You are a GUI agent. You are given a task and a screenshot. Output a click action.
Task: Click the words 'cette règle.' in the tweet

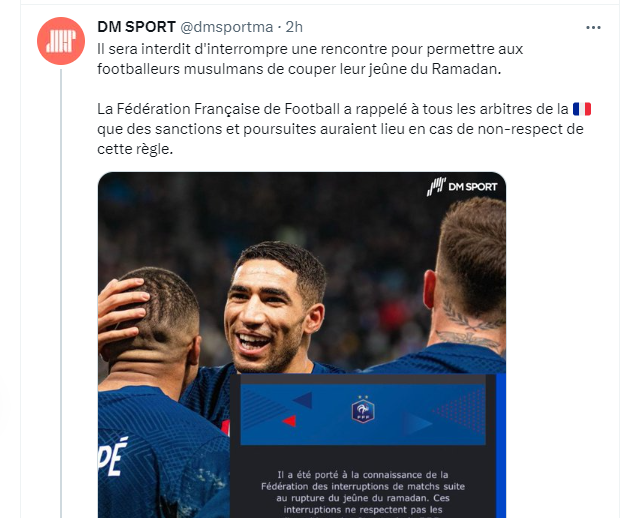pos(135,149)
